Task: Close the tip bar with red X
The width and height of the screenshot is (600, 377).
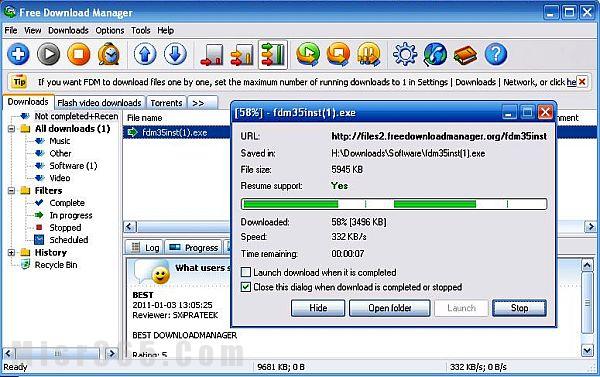Action: [x=582, y=82]
